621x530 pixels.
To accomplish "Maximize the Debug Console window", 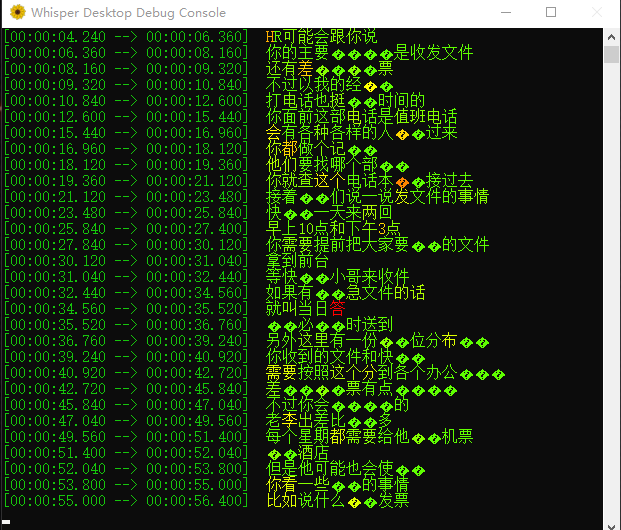I will point(551,12).
